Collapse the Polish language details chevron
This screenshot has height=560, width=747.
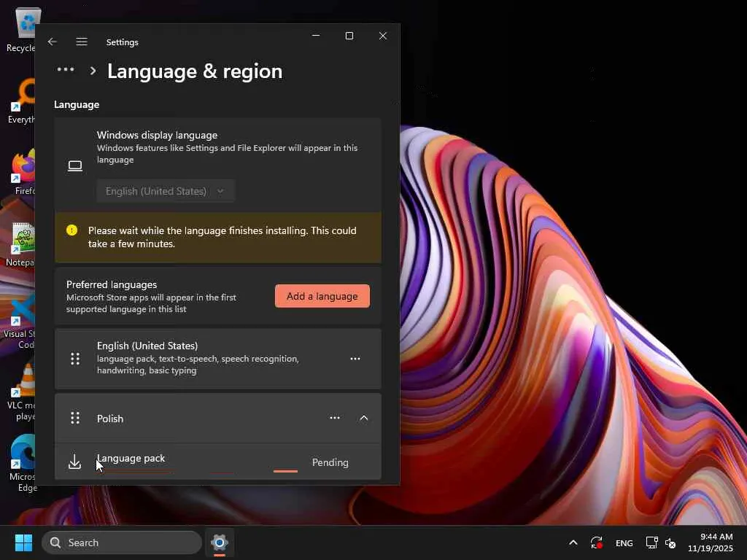click(x=364, y=418)
